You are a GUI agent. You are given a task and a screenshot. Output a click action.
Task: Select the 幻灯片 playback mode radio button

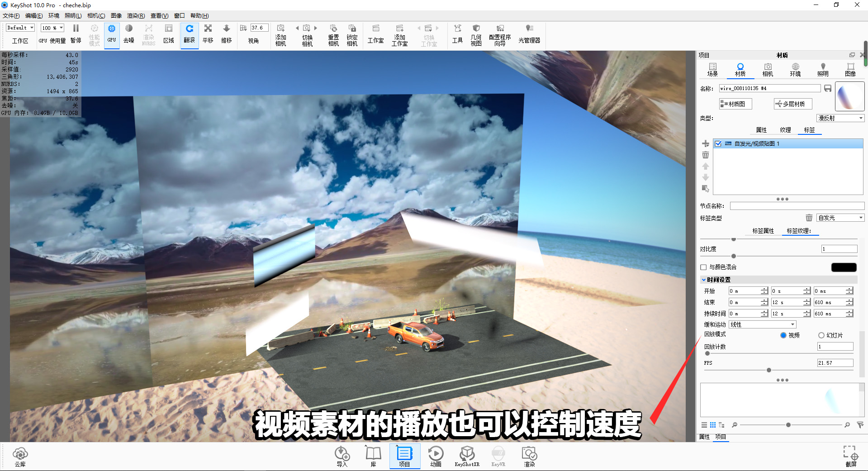821,335
